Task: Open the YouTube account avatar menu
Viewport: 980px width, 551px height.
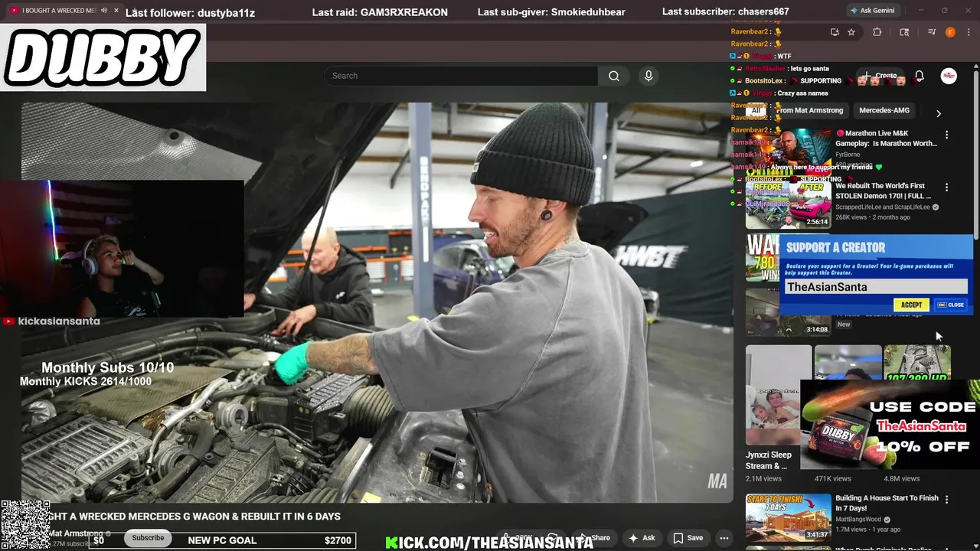Action: pyautogui.click(x=949, y=76)
